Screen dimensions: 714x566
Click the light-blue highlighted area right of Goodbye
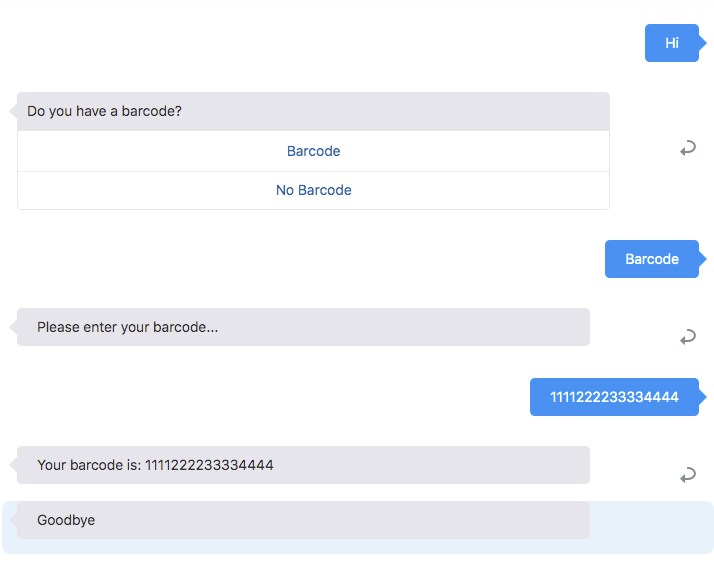click(x=651, y=527)
